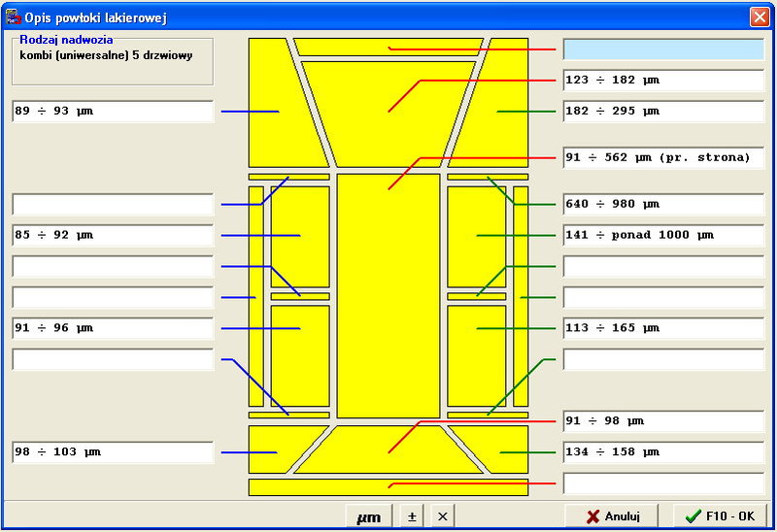Confirm with the F10 - OK button
The width and height of the screenshot is (777, 532).
point(720,516)
